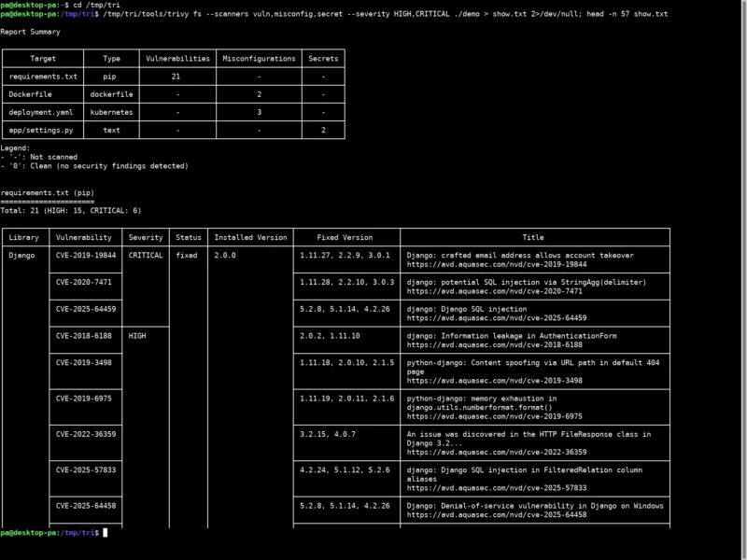
Task: Click the aquasec link for cve-2019-3498
Action: (494, 381)
